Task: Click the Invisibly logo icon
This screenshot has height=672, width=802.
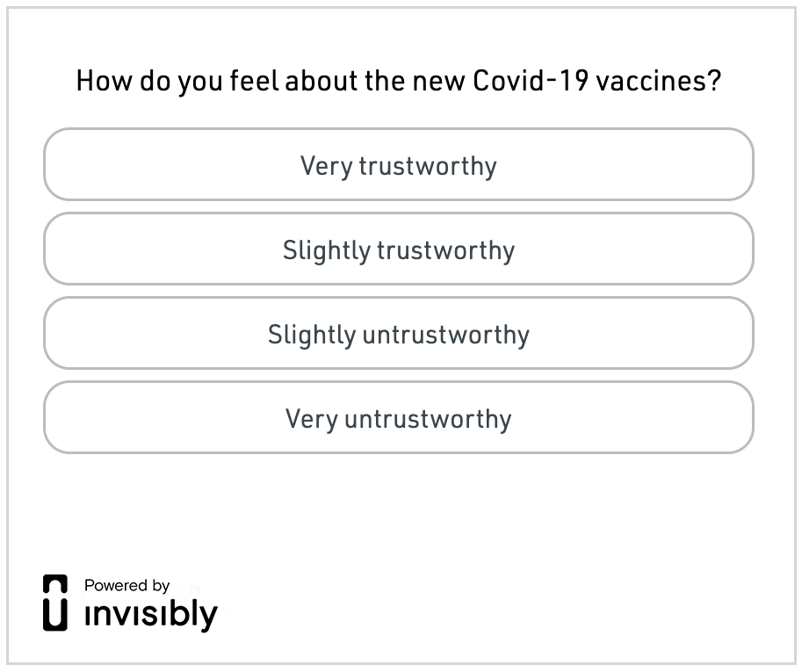Action: click(55, 603)
